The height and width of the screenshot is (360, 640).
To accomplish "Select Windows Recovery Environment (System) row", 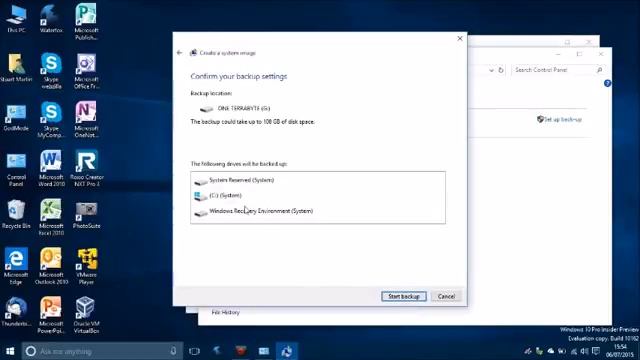I will click(x=318, y=211).
